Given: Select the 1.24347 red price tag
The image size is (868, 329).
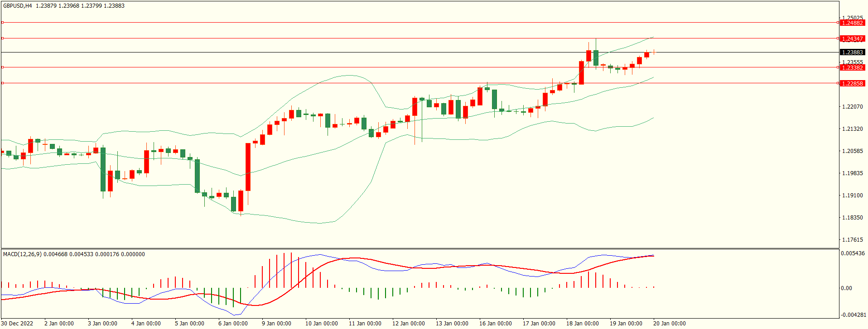Looking at the screenshot, I should [x=852, y=38].
